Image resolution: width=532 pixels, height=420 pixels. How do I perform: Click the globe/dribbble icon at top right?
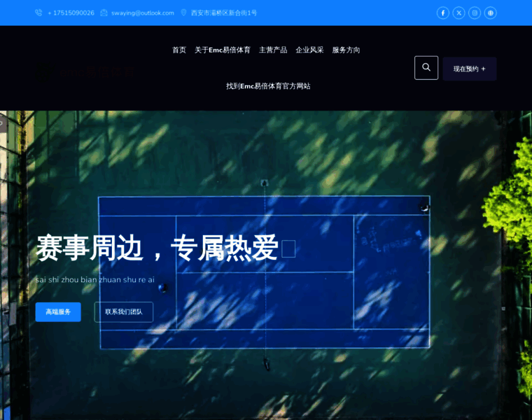tap(491, 13)
